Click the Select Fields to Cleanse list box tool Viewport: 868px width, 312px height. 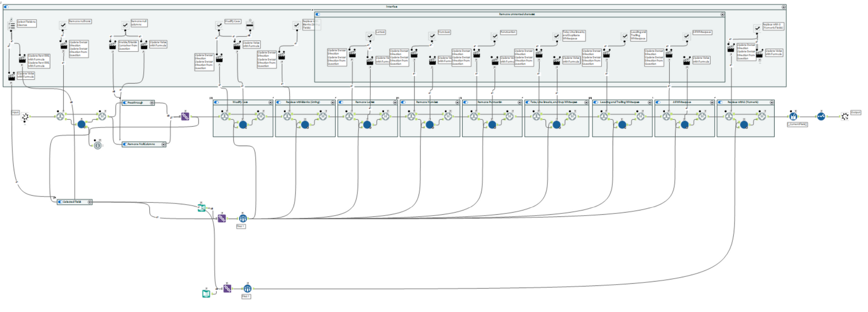[x=11, y=26]
